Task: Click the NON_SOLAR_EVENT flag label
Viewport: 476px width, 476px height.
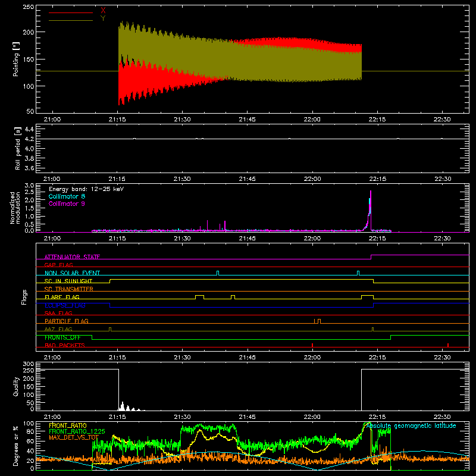Action: (x=72, y=273)
